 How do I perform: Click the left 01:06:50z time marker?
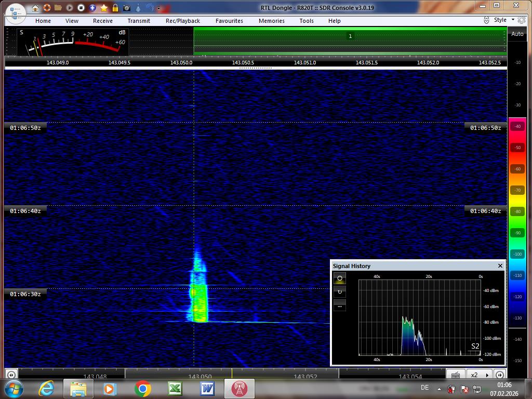pos(25,128)
